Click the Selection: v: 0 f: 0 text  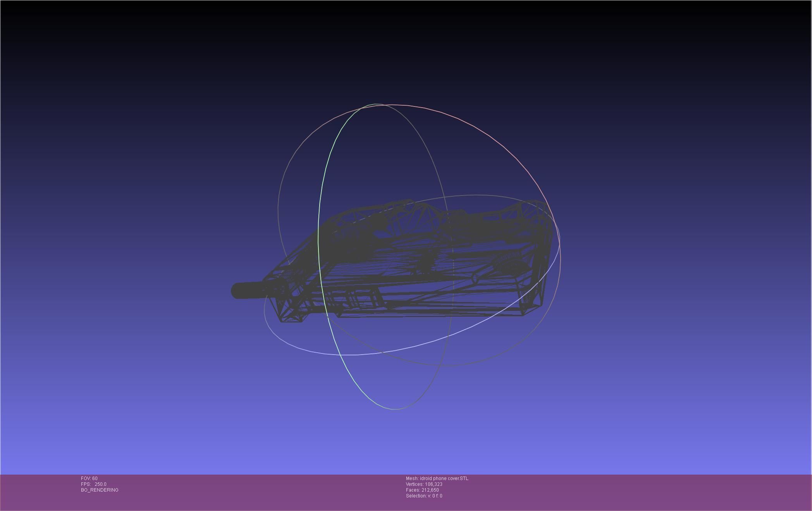(424, 496)
